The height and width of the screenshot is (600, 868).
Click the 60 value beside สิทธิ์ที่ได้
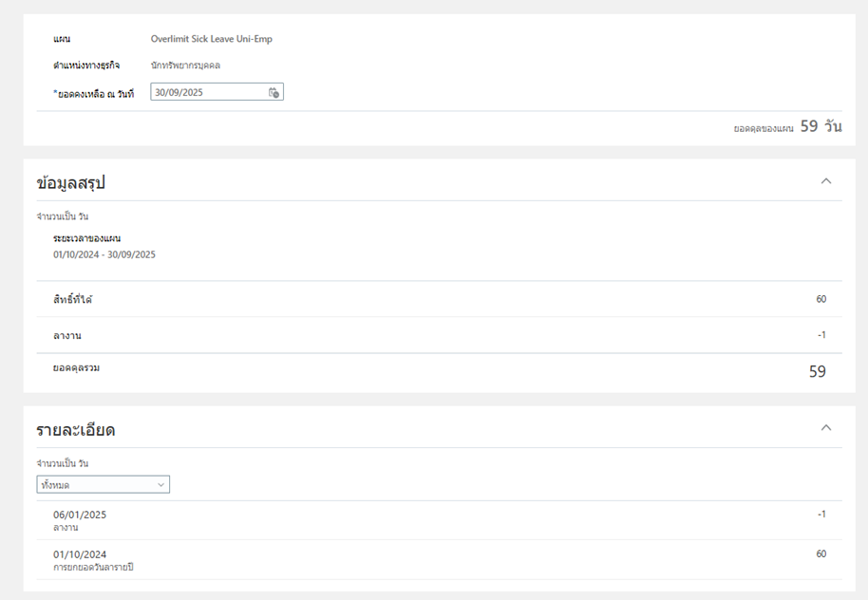pos(821,299)
